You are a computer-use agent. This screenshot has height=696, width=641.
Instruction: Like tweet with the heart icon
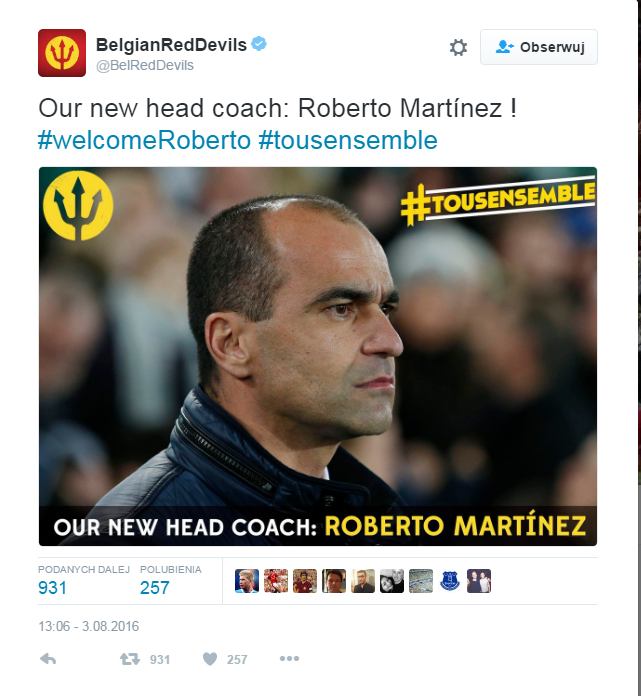click(x=210, y=659)
